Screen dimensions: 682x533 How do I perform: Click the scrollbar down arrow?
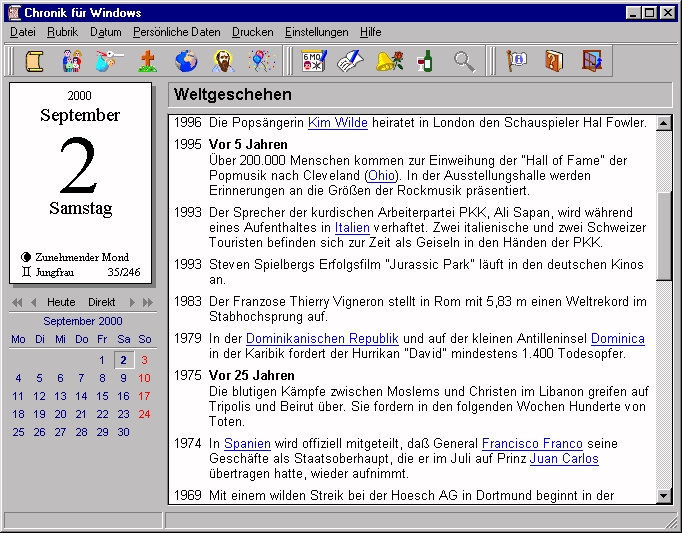point(664,495)
